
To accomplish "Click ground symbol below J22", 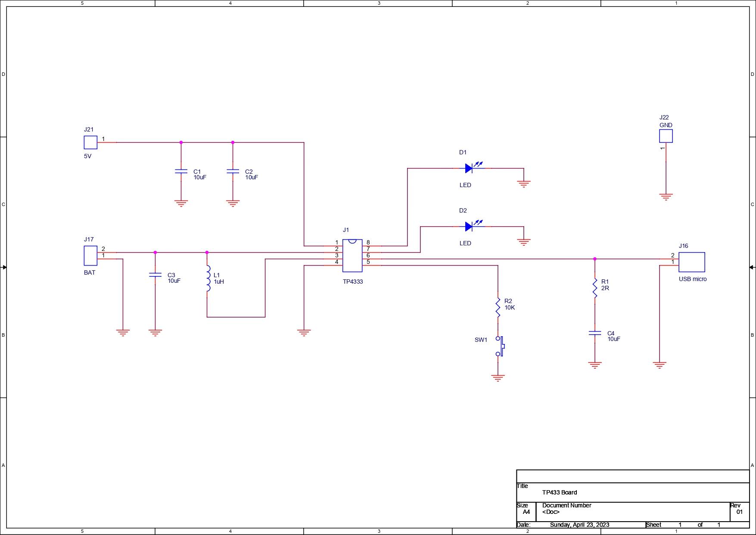I will (x=666, y=197).
